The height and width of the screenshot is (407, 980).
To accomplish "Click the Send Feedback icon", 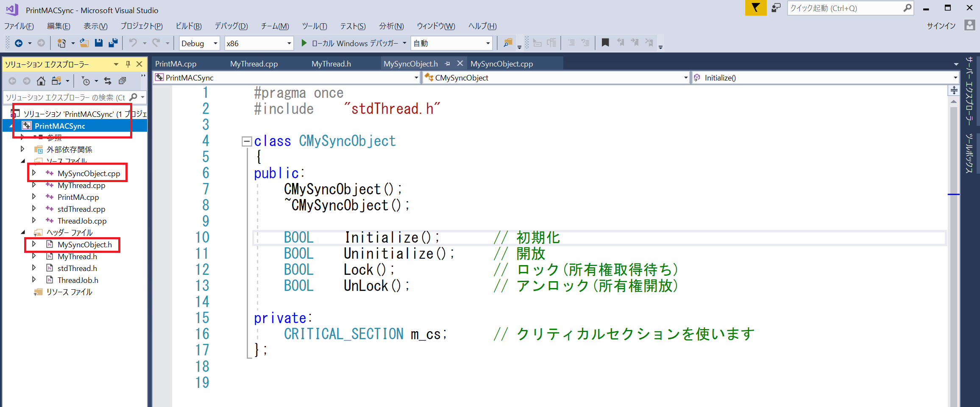I will (x=776, y=8).
